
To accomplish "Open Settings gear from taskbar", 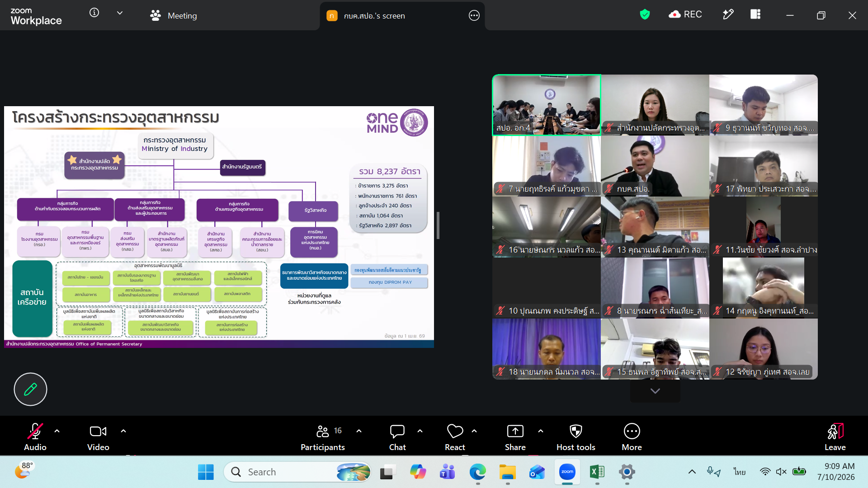I will (627, 472).
